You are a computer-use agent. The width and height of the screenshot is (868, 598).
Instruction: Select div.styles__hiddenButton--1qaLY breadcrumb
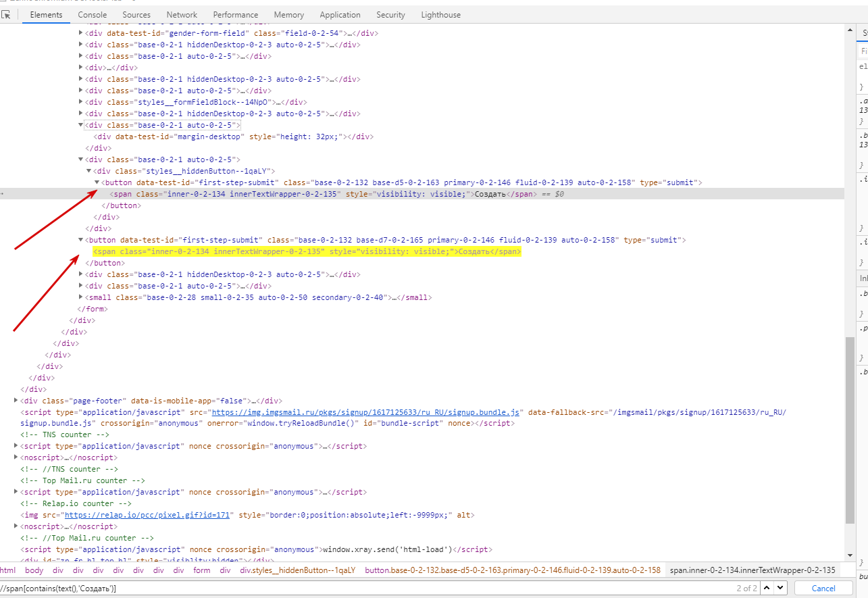coord(297,570)
